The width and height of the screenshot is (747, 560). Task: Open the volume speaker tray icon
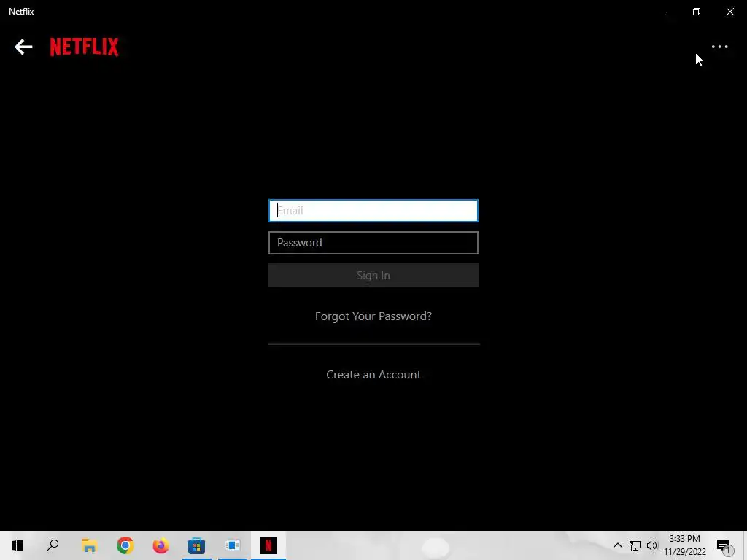(652, 545)
